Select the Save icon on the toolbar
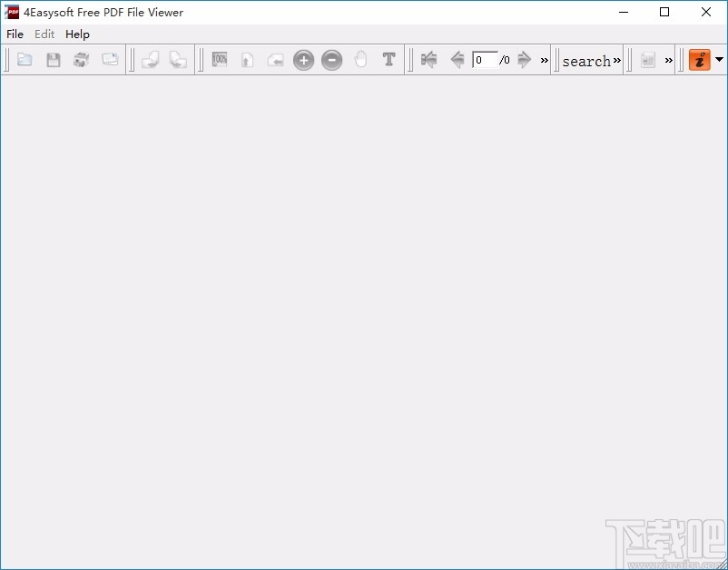728x570 pixels. tap(53, 60)
